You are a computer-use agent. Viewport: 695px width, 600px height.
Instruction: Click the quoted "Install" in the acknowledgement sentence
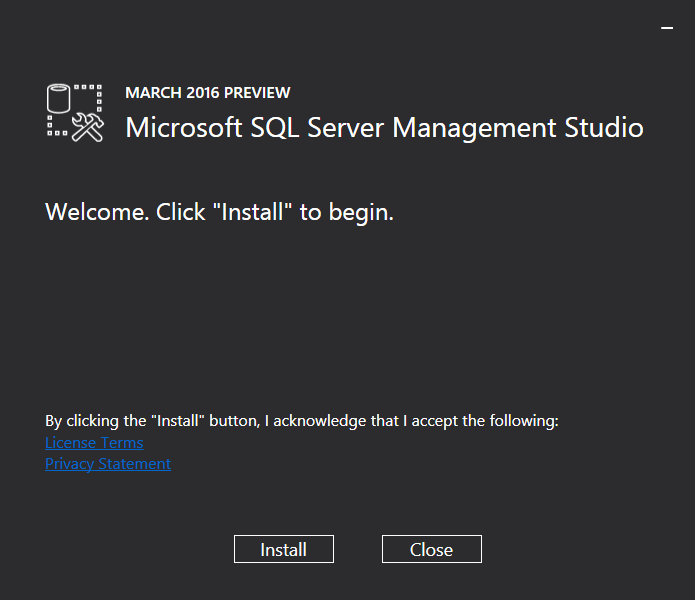178,421
